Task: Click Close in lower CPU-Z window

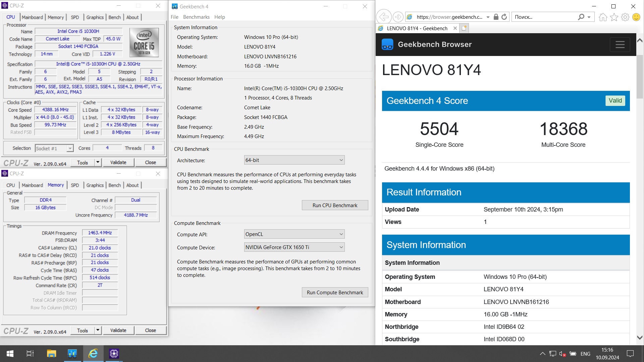Action: coord(151,330)
